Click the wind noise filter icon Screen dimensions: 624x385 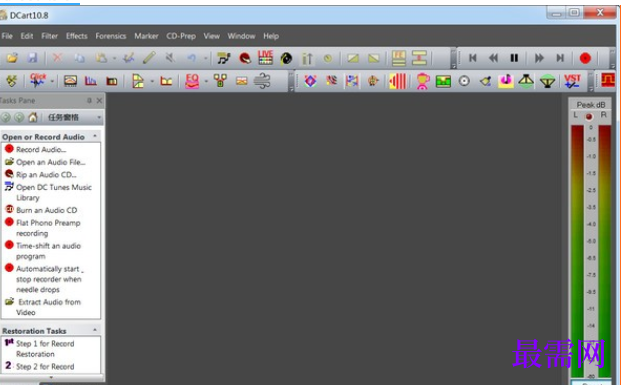point(262,81)
